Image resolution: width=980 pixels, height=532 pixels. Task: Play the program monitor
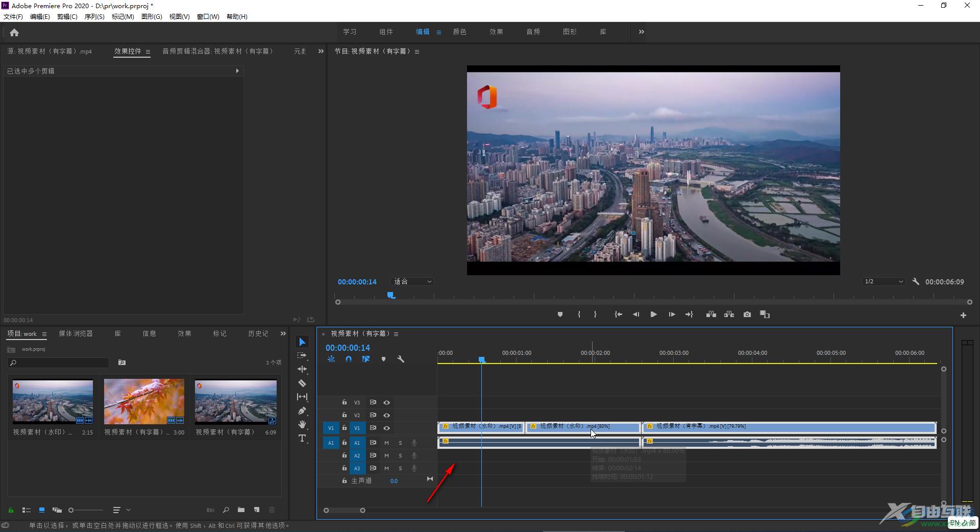pyautogui.click(x=653, y=315)
